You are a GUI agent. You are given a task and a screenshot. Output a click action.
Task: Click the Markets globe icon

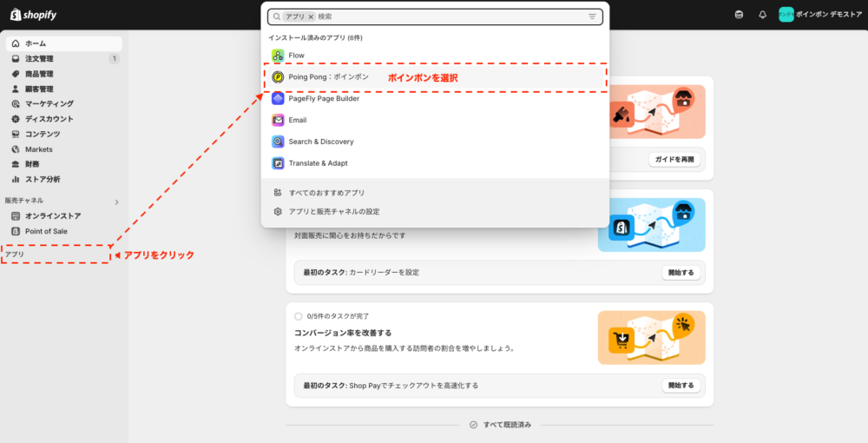pyautogui.click(x=16, y=149)
